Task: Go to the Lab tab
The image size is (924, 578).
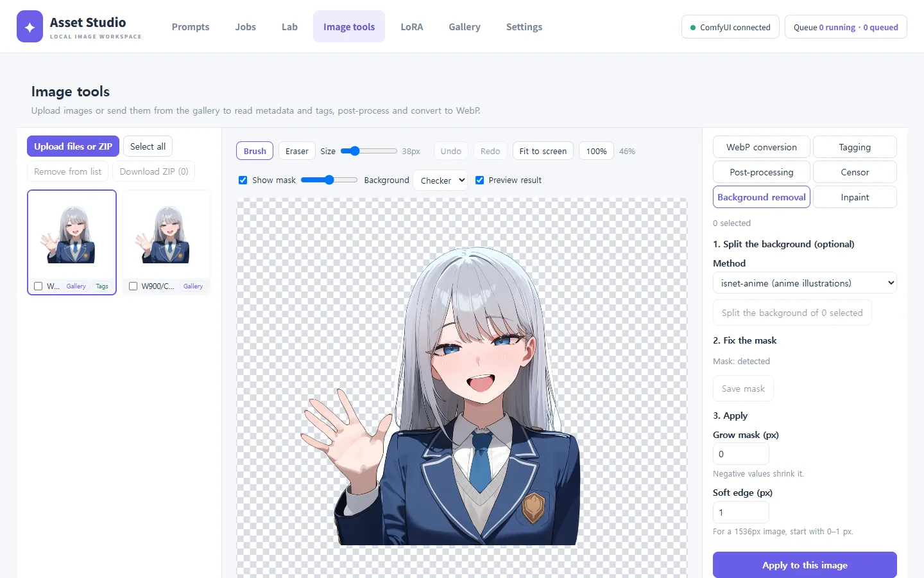Action: point(289,27)
